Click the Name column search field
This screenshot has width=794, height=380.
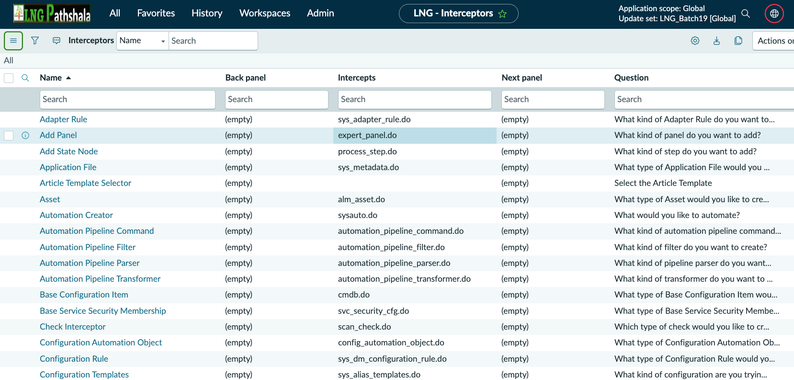[x=128, y=99]
